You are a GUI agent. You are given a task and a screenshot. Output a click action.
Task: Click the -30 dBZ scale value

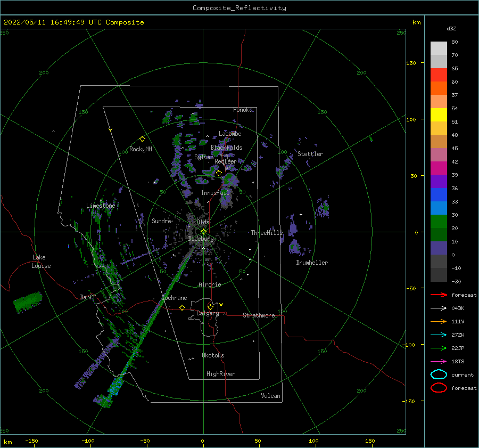[x=456, y=281]
